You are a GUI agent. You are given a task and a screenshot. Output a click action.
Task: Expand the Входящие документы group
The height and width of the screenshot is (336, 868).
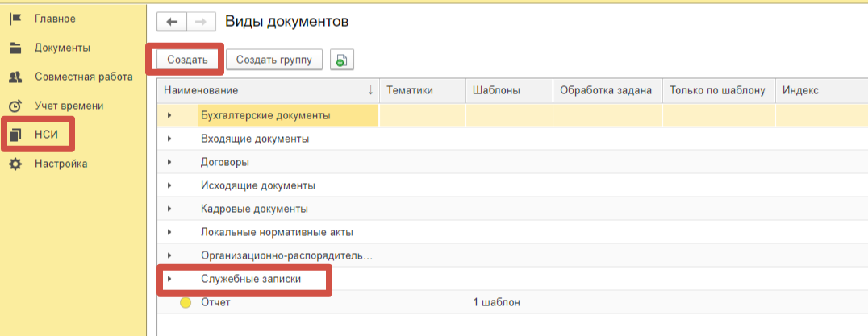[x=169, y=139]
